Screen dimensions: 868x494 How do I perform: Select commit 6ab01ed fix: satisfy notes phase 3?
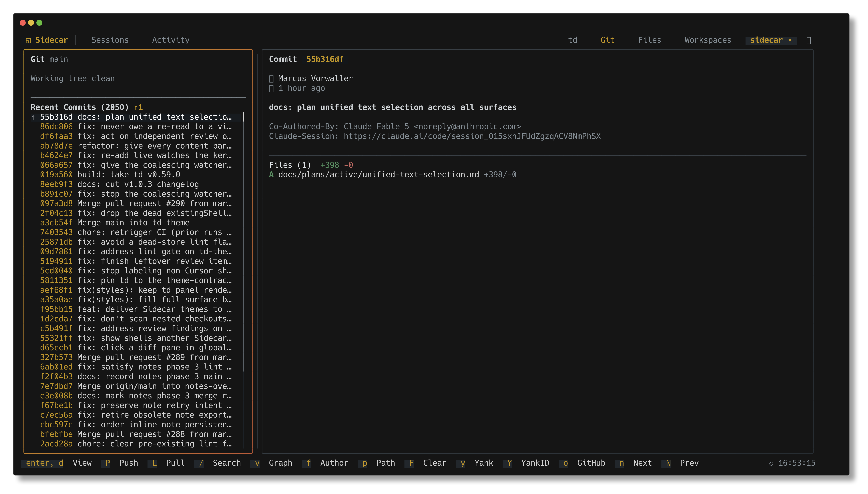click(x=136, y=367)
